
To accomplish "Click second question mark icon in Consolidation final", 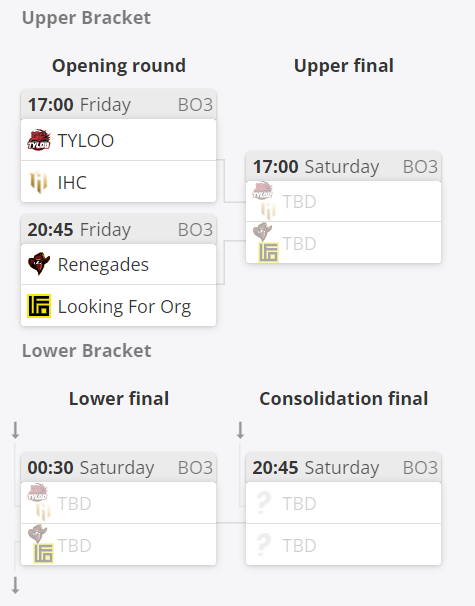I will (263, 545).
